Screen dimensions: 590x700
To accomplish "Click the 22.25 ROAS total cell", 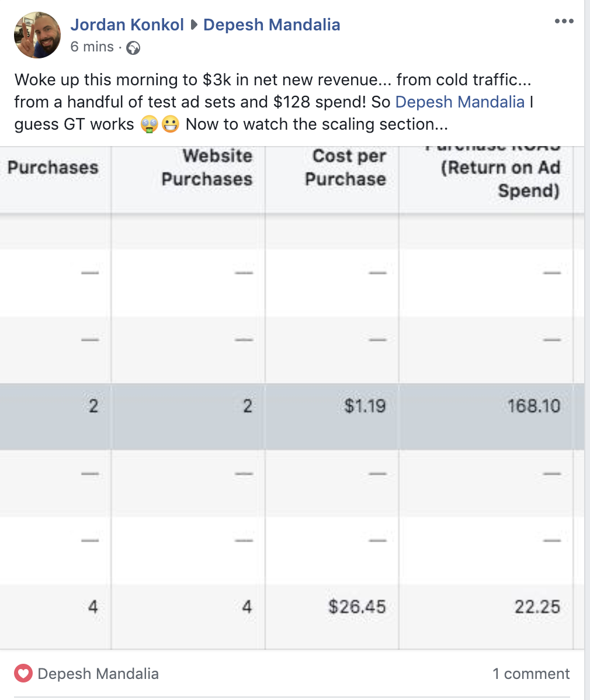I will pyautogui.click(x=537, y=607).
